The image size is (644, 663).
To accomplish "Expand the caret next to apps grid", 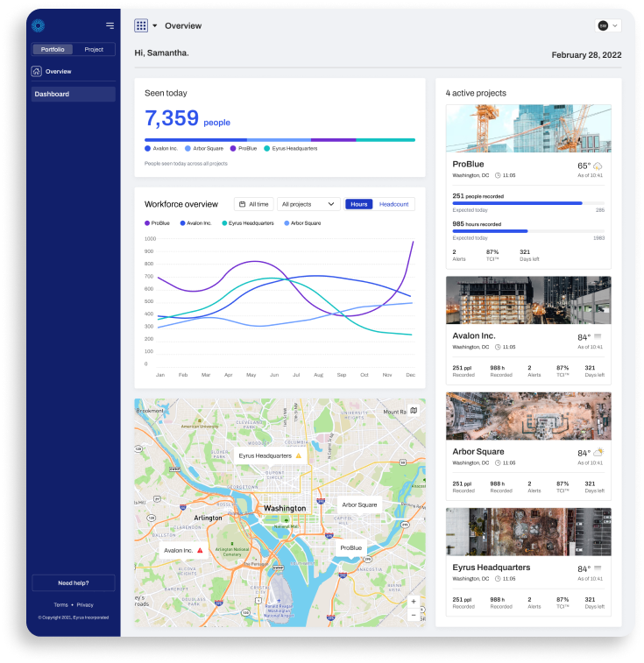I will pyautogui.click(x=155, y=25).
